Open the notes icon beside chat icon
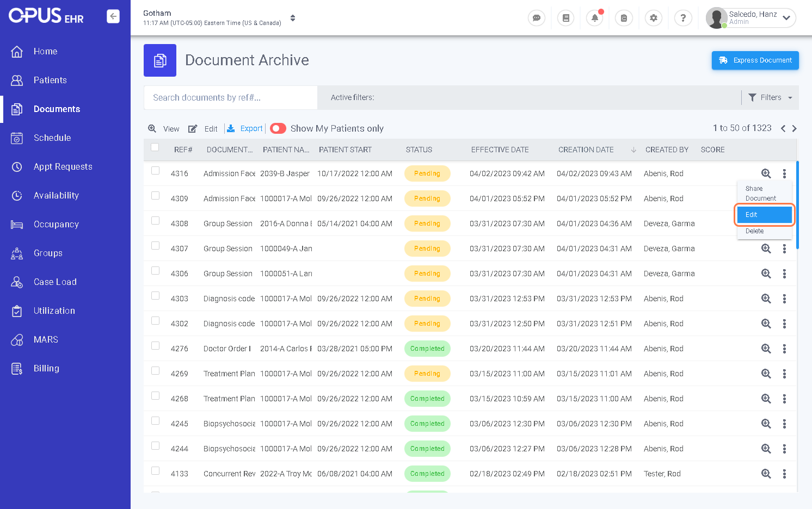Image resolution: width=812 pixels, height=509 pixels. click(x=566, y=18)
